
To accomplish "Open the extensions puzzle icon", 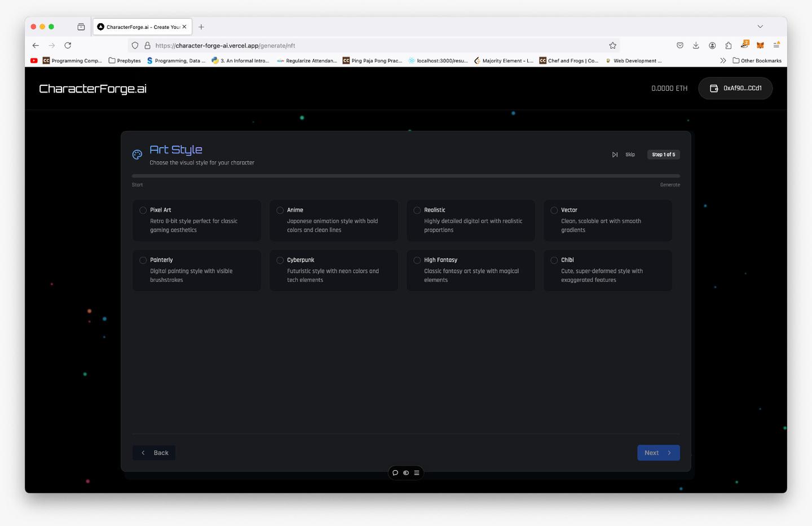I will tap(728, 46).
